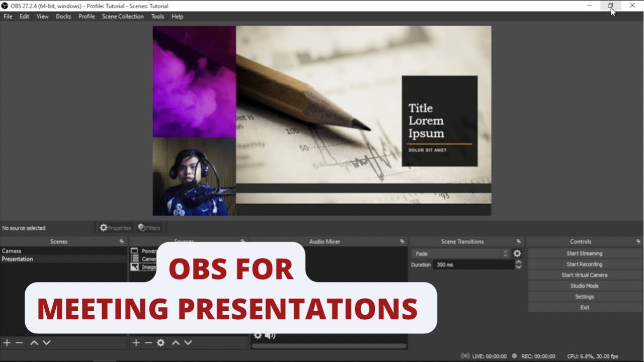Move the source down in Sources list
The image size is (644, 362).
pos(188,342)
